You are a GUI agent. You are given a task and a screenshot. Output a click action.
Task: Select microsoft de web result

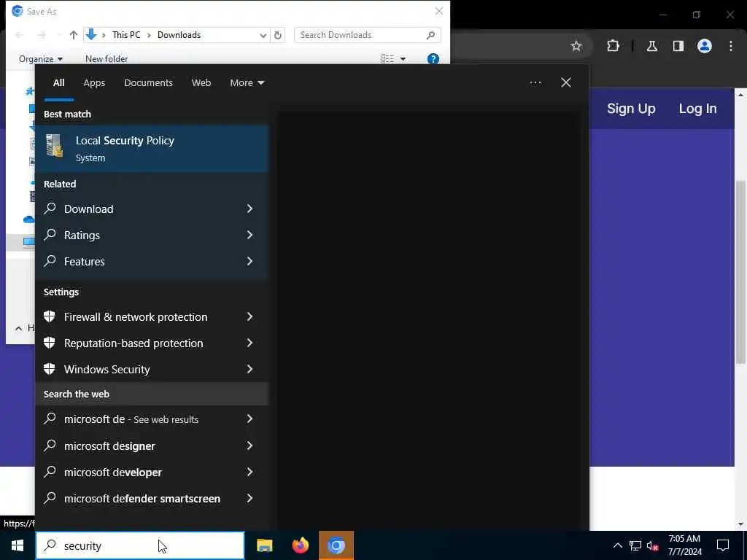(152, 419)
